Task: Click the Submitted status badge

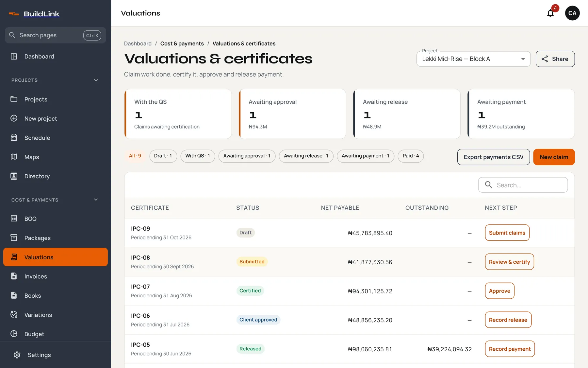Action: point(252,262)
